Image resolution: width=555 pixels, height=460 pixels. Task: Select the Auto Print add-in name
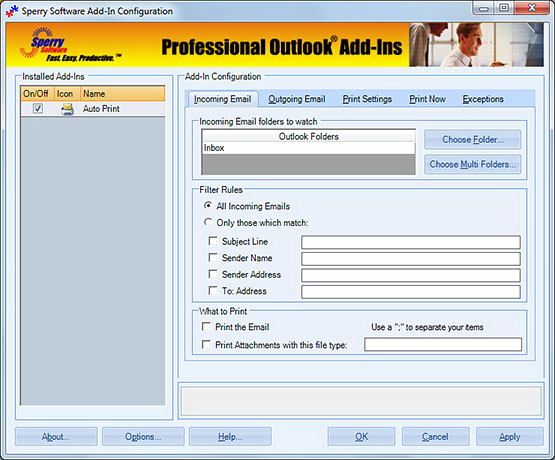[x=101, y=109]
